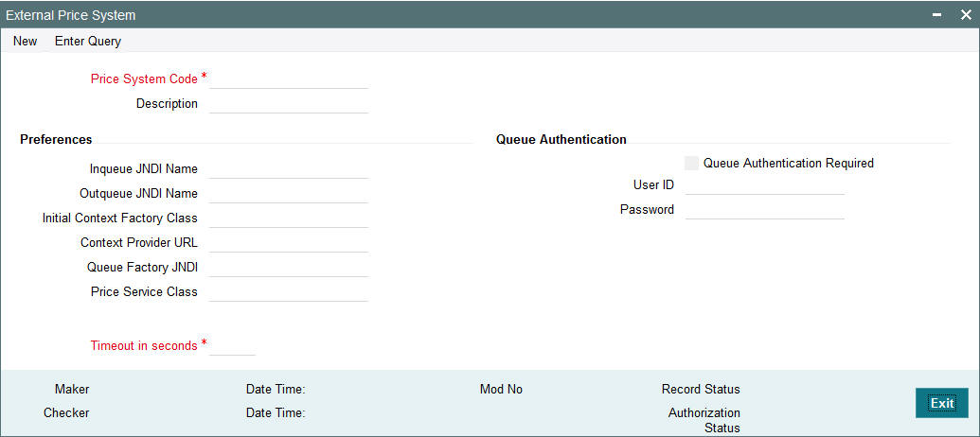The width and height of the screenshot is (980, 437).
Task: Focus the Timeout in seconds field
Action: click(x=233, y=345)
